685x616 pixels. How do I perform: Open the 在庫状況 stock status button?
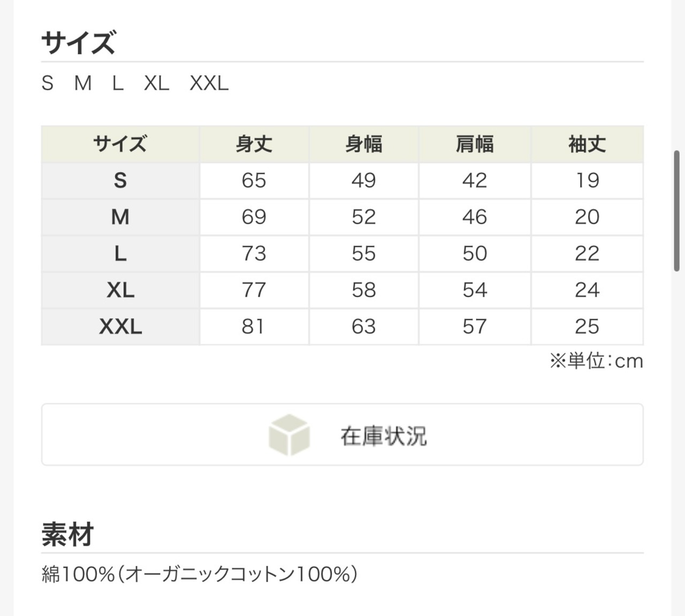(x=342, y=435)
